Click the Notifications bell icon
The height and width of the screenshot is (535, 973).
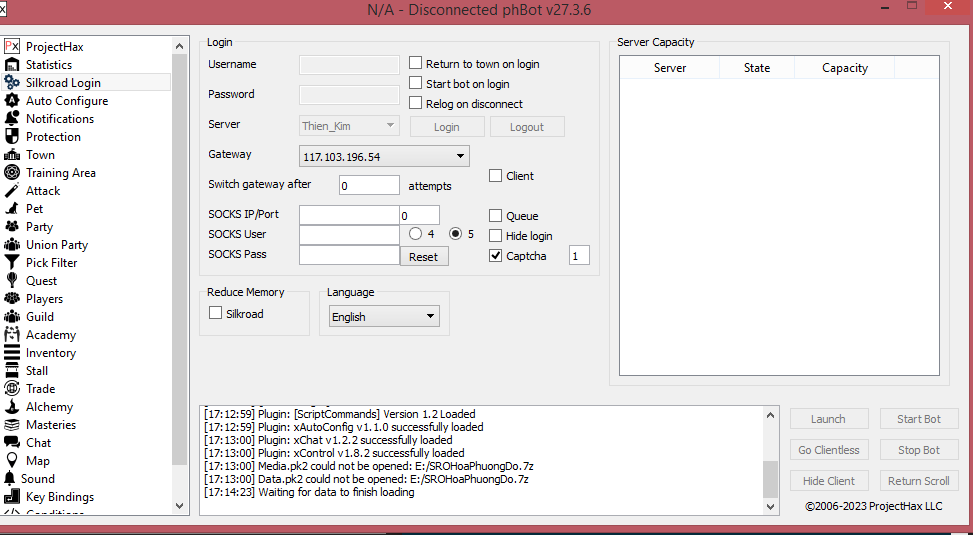click(12, 119)
